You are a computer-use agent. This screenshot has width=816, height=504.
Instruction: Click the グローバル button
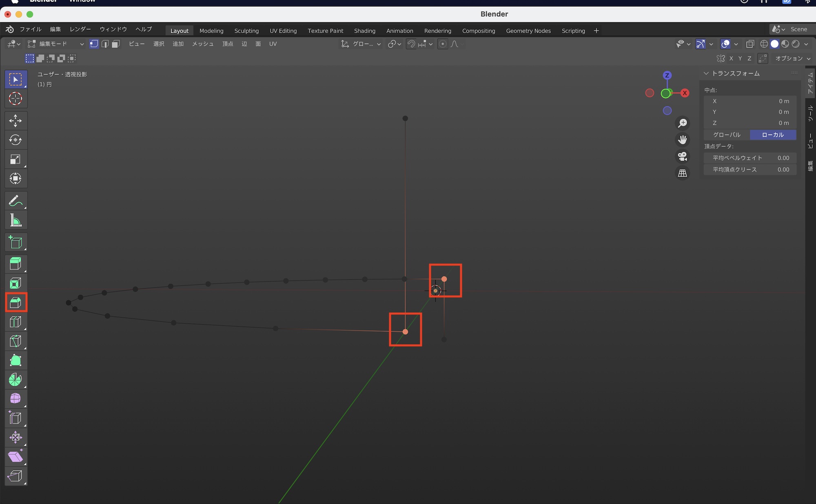click(727, 135)
